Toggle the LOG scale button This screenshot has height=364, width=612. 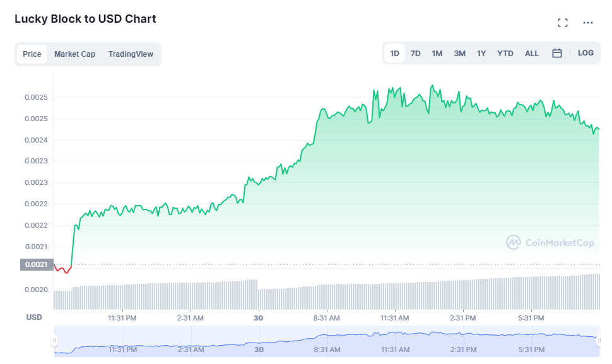[x=586, y=53]
